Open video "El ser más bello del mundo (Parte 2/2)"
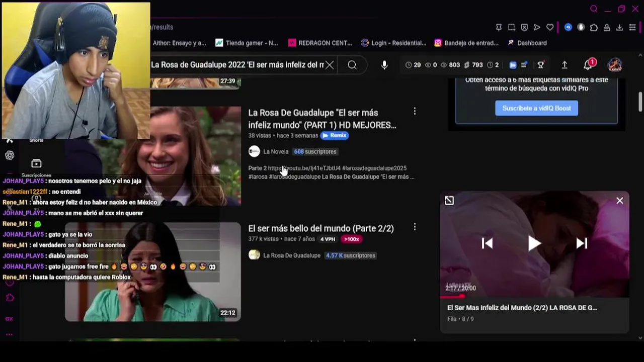Viewport: 644px width, 362px height. (x=321, y=228)
